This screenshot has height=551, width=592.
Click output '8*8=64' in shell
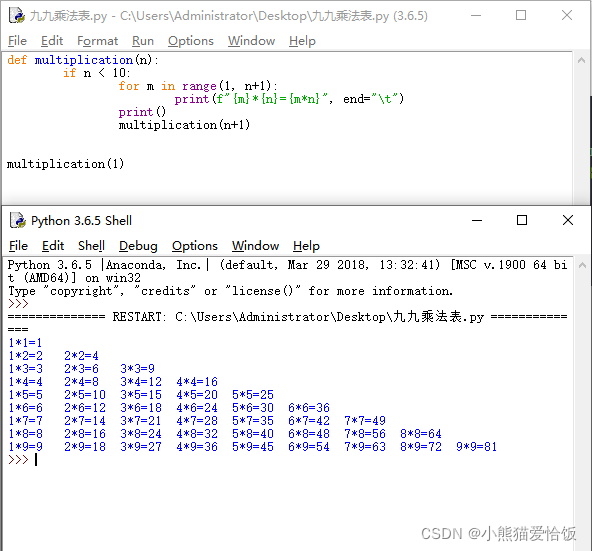click(x=421, y=434)
